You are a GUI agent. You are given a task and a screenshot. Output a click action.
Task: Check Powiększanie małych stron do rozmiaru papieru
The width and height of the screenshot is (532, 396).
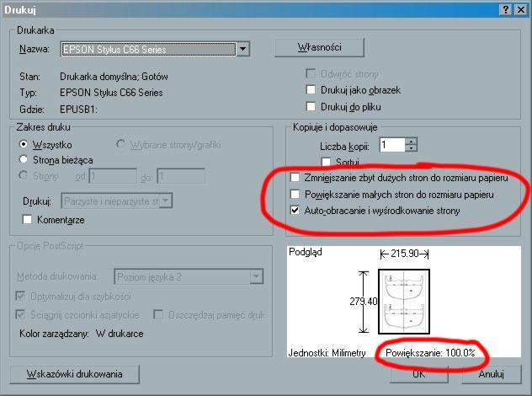(295, 195)
